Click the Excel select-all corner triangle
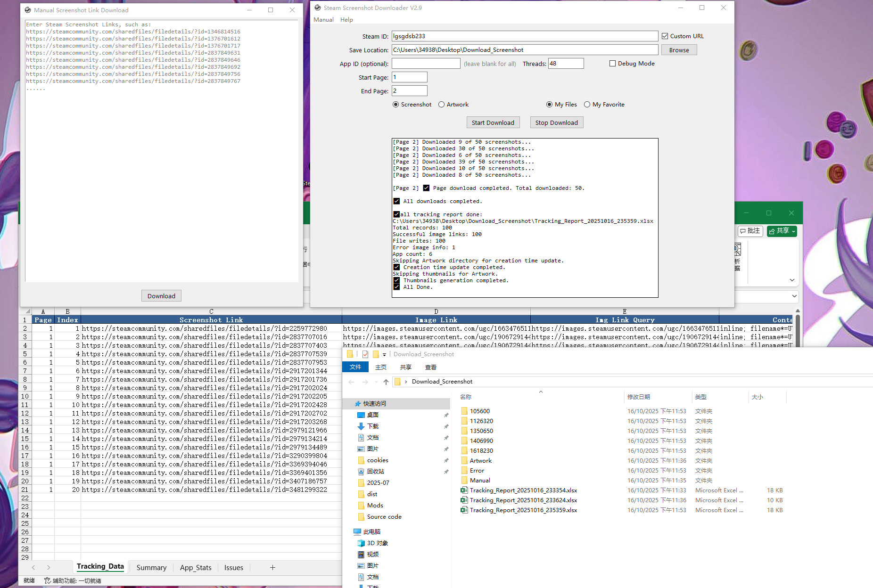 pos(28,311)
